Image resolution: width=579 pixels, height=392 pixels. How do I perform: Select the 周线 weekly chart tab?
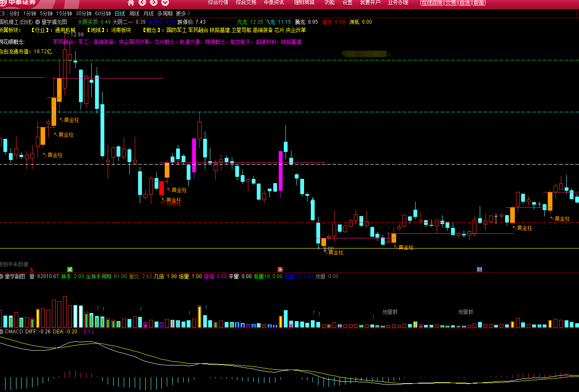[134, 14]
